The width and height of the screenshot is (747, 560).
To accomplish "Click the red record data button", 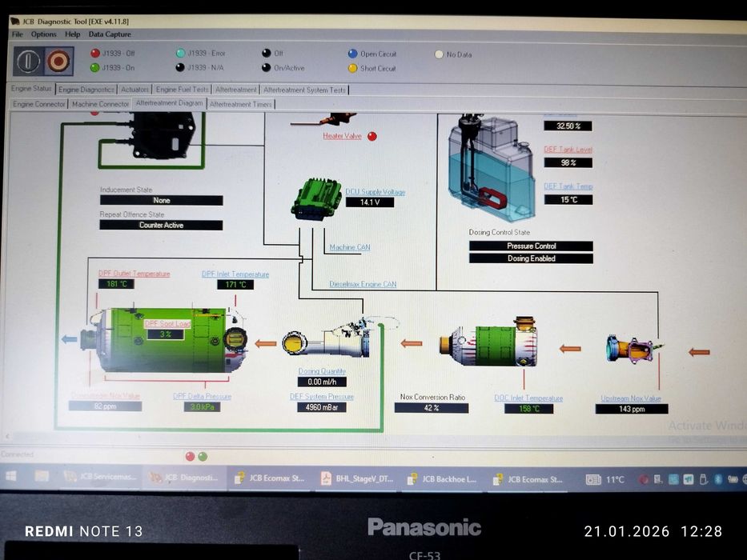I will 58,61.
